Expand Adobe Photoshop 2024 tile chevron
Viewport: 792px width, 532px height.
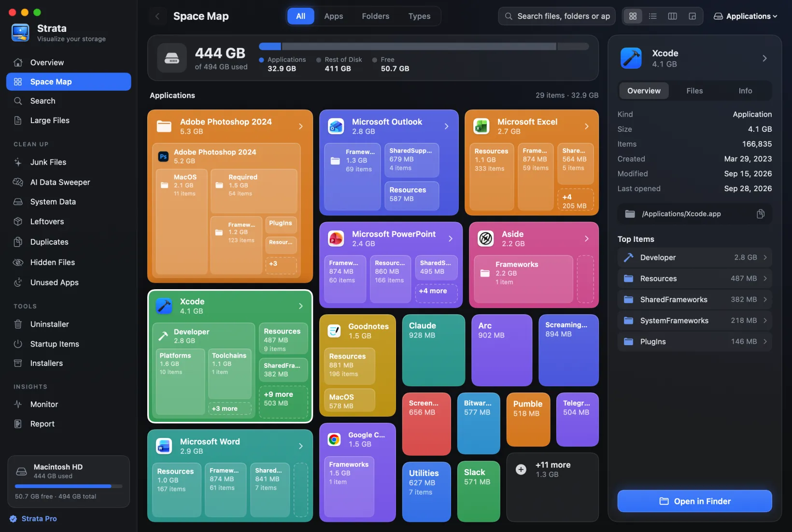click(x=301, y=126)
